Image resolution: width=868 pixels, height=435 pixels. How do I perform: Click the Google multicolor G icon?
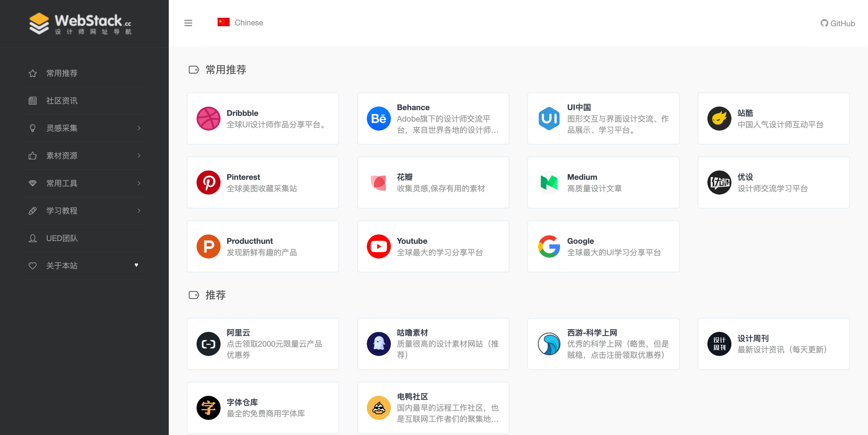click(549, 246)
